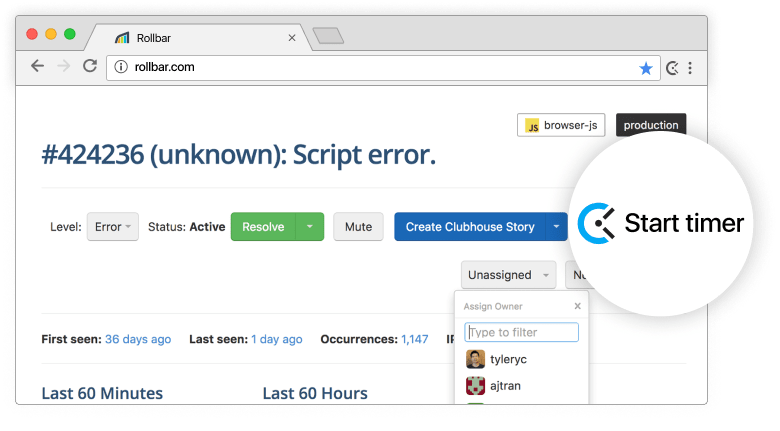Close the Assign Owner popup
Screen dimensions: 780x431
578,306
